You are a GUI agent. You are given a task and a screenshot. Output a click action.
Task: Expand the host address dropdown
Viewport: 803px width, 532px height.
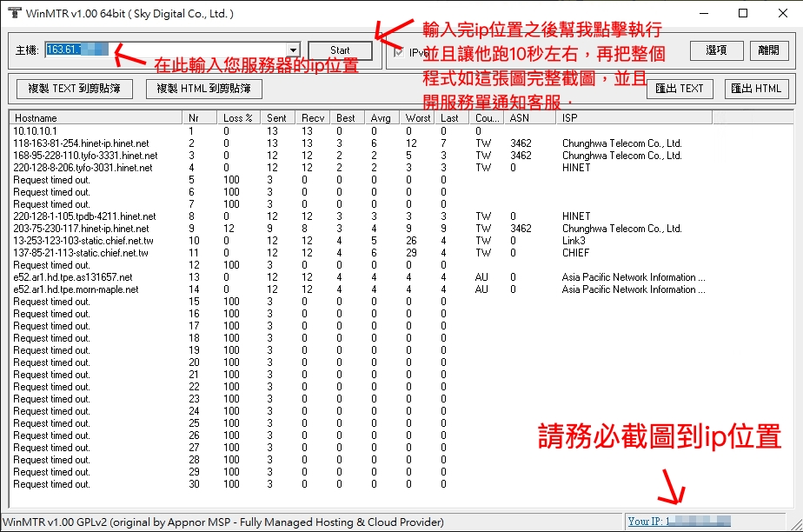pos(293,50)
